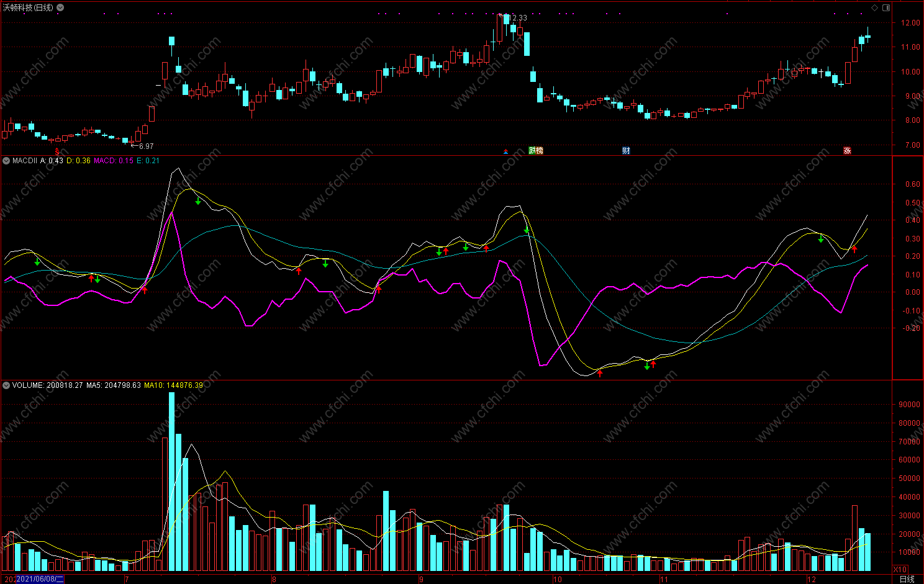Open the 沃顿科技 title dropdown arrow
The width and height of the screenshot is (924, 584).
60,7
